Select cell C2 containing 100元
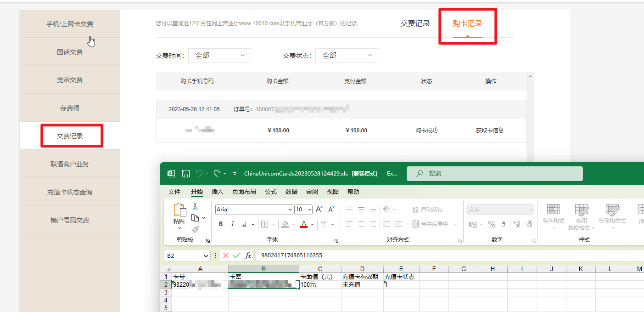 click(x=320, y=284)
